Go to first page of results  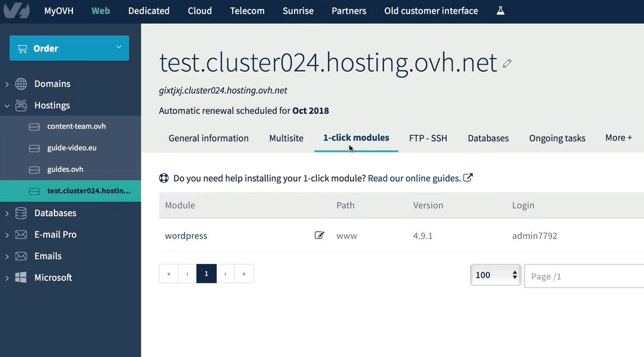[169, 273]
